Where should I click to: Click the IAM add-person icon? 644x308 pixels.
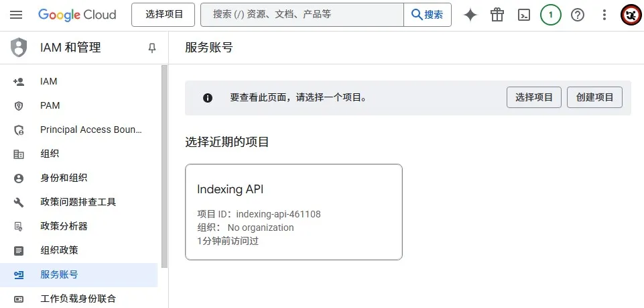tap(19, 82)
